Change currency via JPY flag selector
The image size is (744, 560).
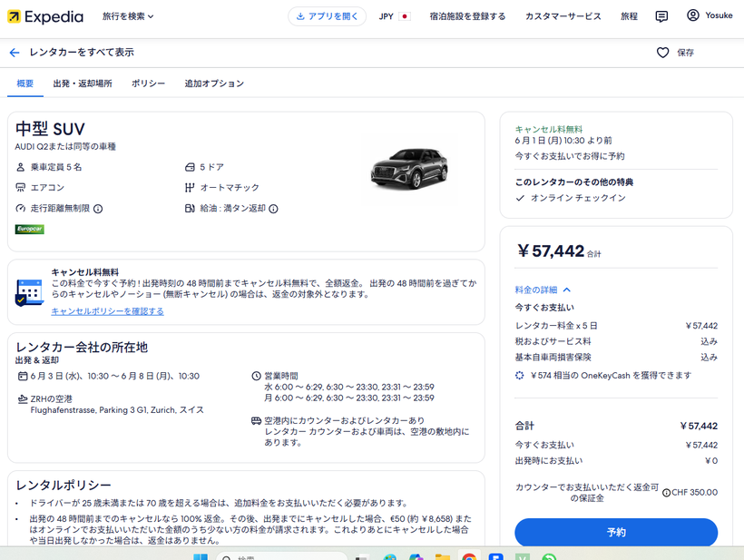[395, 16]
